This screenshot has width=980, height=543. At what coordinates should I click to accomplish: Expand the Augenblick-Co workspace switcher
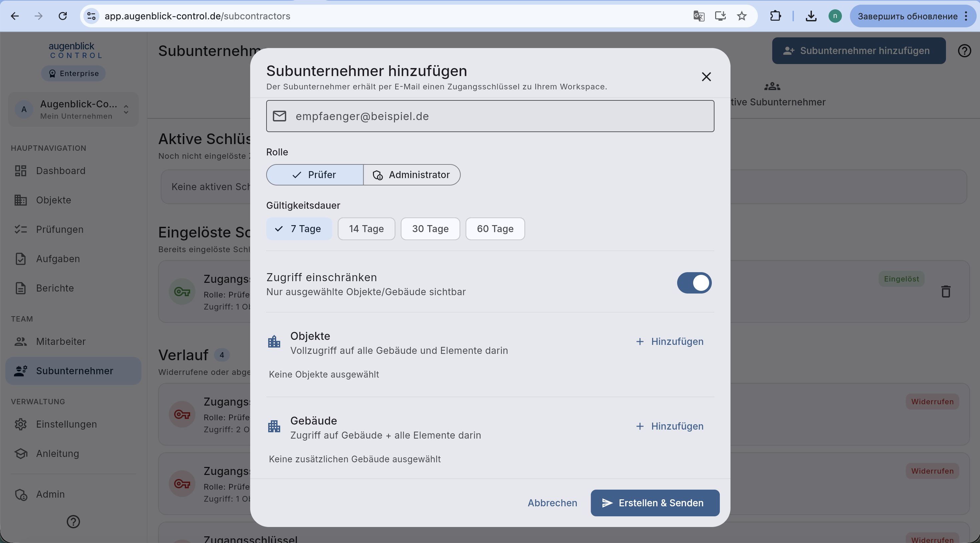coord(73,110)
